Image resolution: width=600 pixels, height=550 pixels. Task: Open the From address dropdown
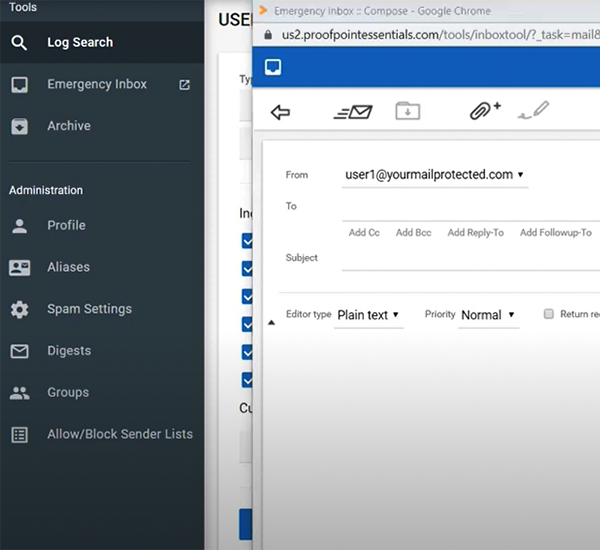click(x=435, y=175)
